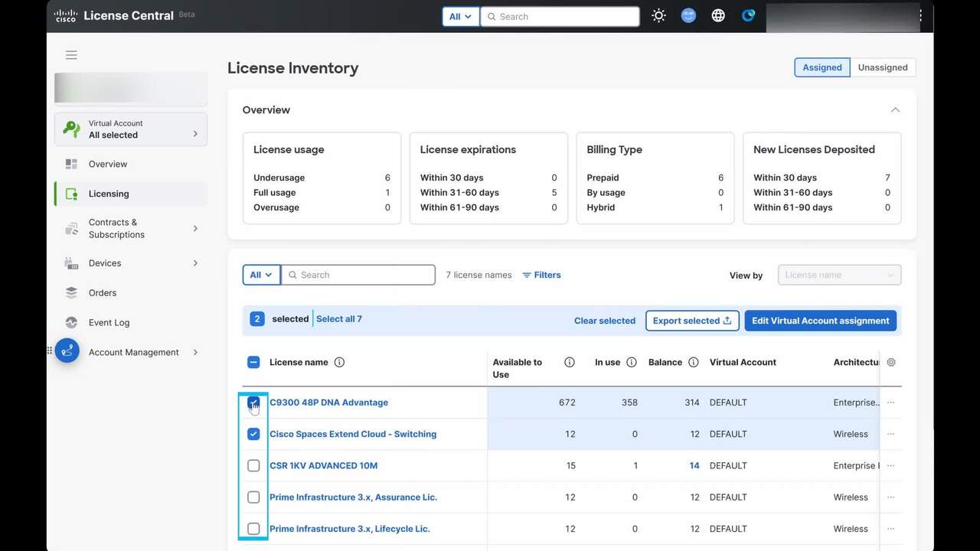This screenshot has height=551, width=980.
Task: Toggle the header select-all checkbox
Action: click(253, 363)
